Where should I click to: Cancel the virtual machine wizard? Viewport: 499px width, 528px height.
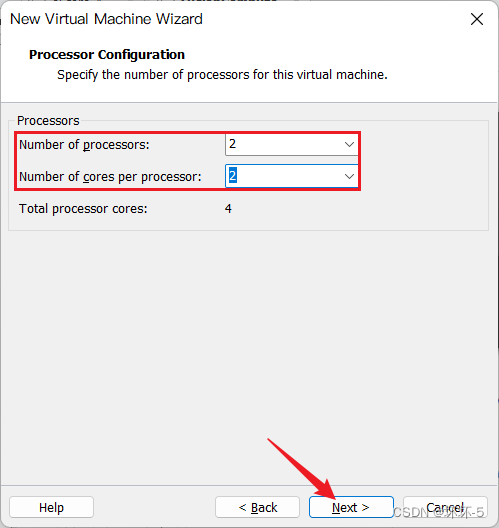coord(445,507)
